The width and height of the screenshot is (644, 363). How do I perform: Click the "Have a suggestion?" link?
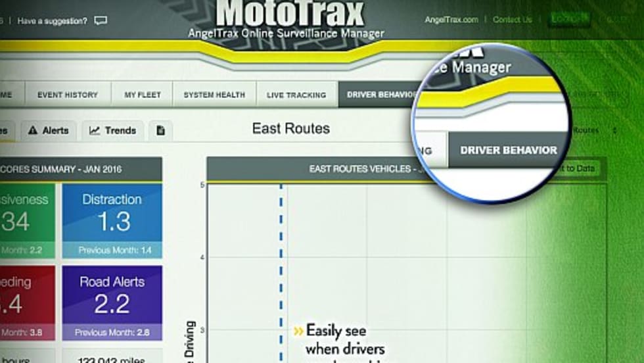point(52,20)
